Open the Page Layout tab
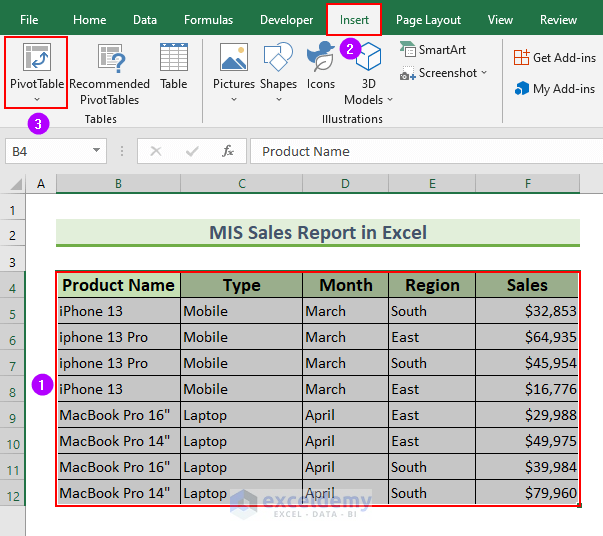 428,20
